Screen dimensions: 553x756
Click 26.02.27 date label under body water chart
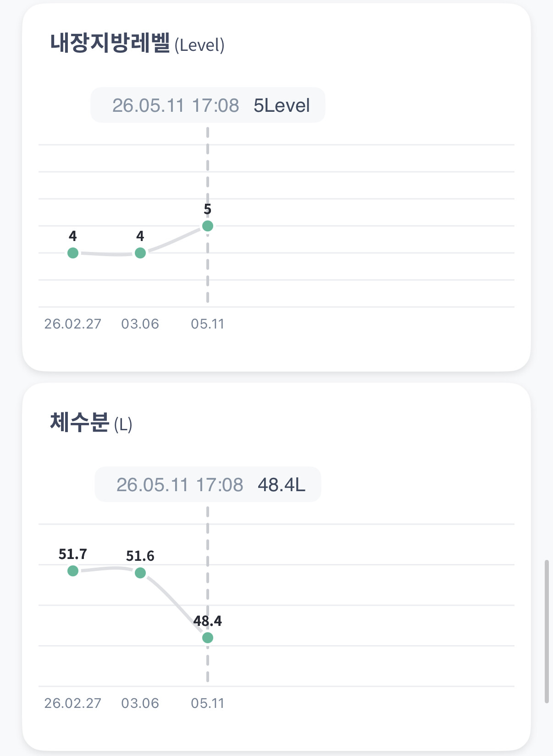click(72, 703)
